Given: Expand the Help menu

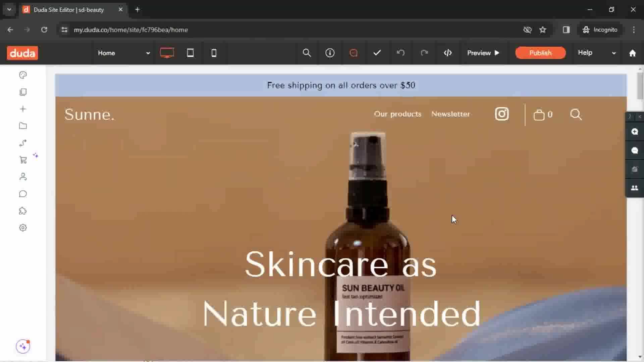Looking at the screenshot, I should click(597, 53).
